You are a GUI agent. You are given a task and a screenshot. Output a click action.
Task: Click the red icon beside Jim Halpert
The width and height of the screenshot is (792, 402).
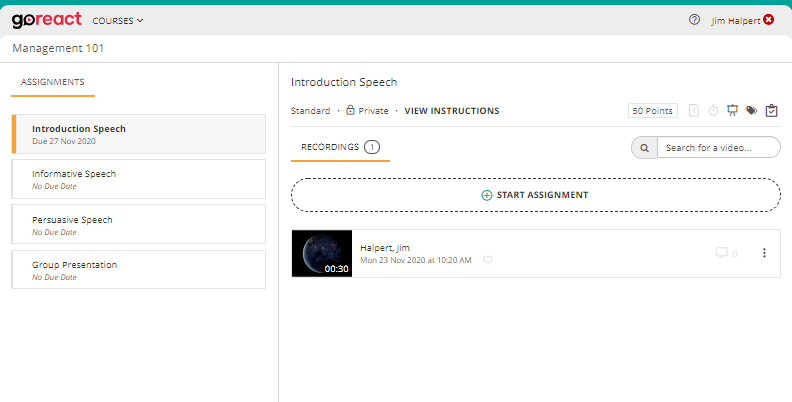pyautogui.click(x=768, y=20)
